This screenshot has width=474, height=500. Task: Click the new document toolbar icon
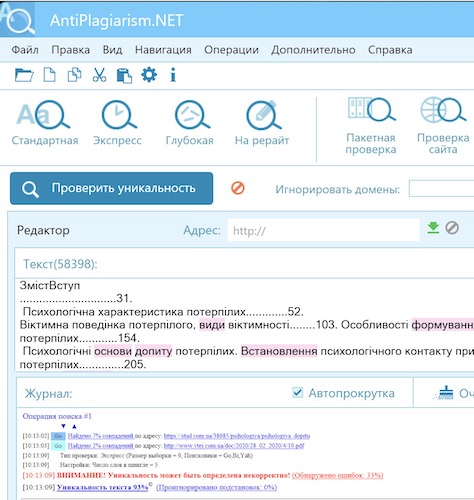50,75
